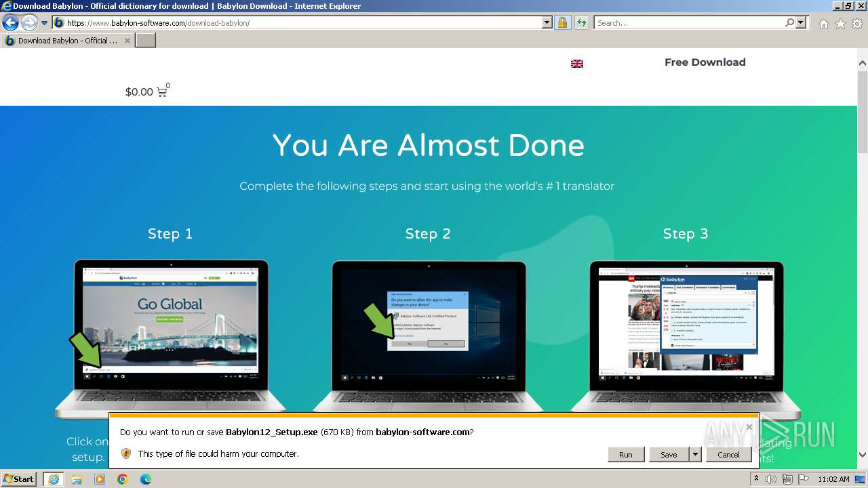Show hidden tray icons arrow
Image resolution: width=868 pixels, height=488 pixels.
click(757, 479)
